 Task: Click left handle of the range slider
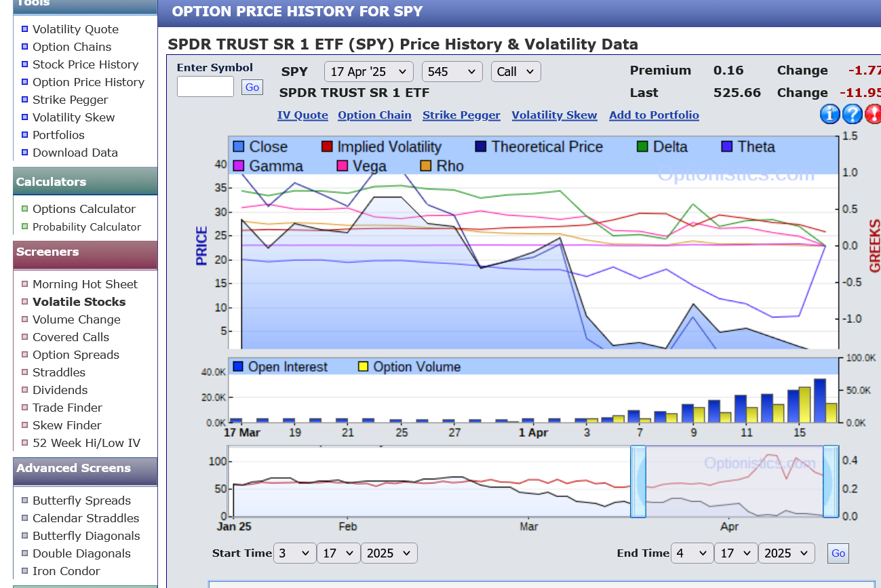(x=638, y=481)
